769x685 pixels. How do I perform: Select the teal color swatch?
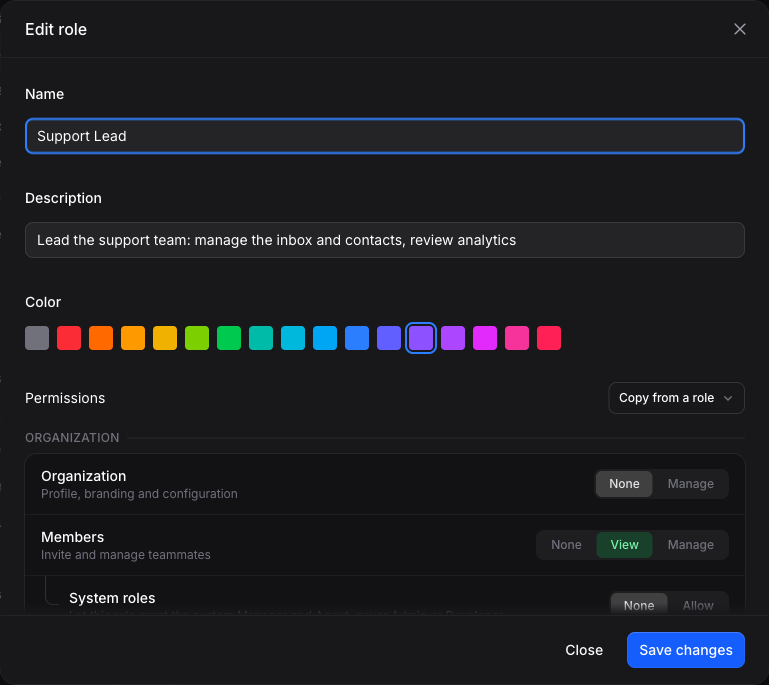[261, 338]
